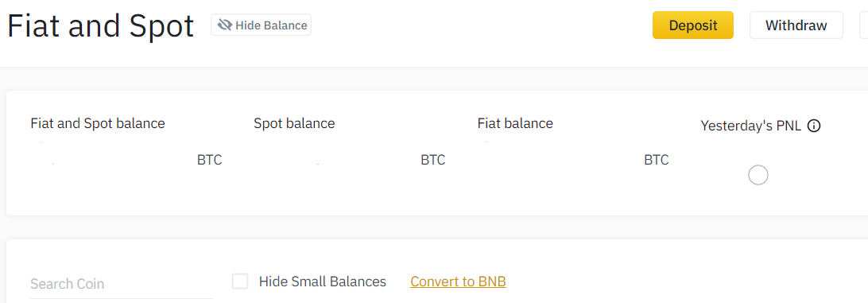Toggle the Hide Balance button

coord(262,25)
